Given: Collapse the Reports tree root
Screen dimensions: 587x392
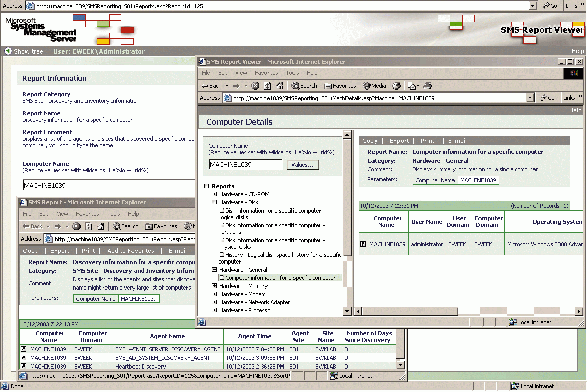Looking at the screenshot, I should click(206, 186).
